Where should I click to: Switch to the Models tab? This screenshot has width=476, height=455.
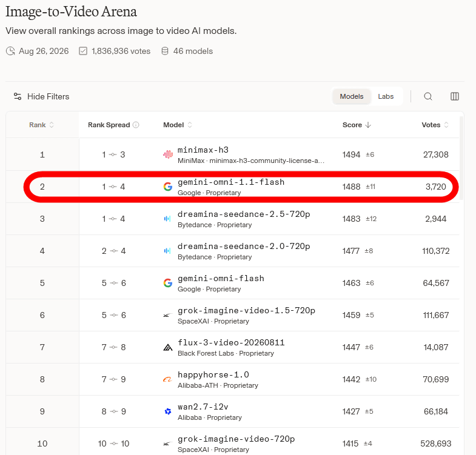click(x=351, y=96)
